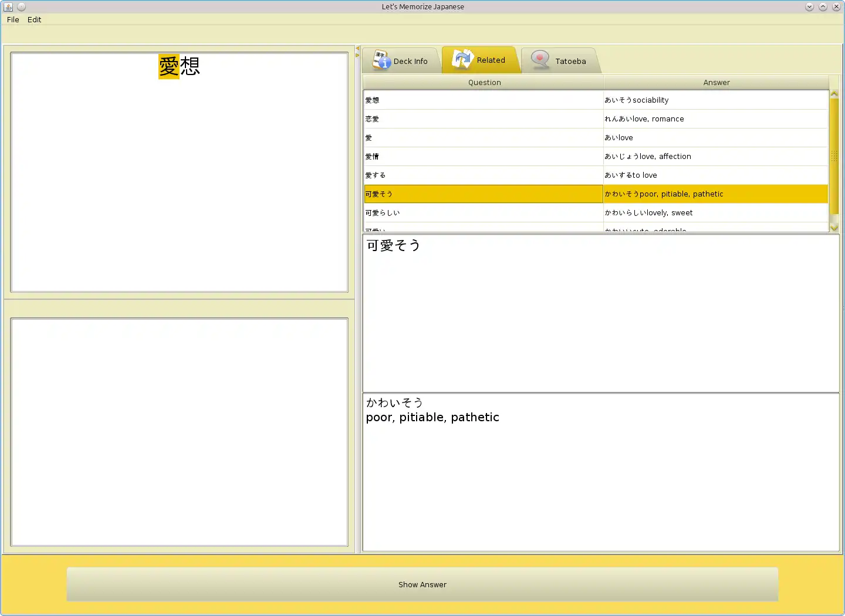Click the large 可愛そう text in detail pane

click(394, 245)
